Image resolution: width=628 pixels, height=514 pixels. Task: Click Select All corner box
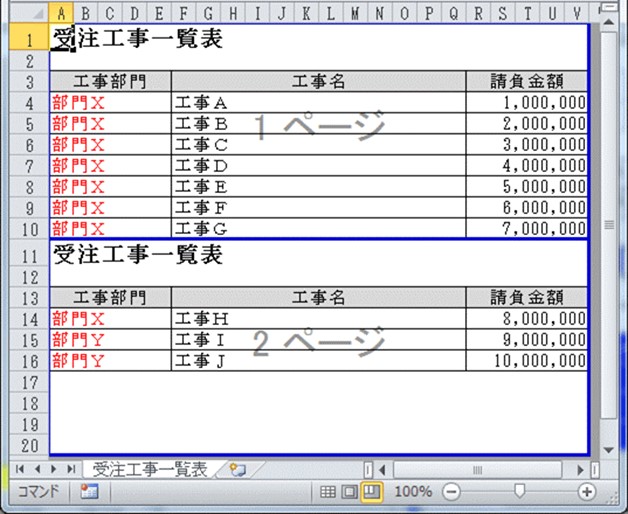point(31,14)
